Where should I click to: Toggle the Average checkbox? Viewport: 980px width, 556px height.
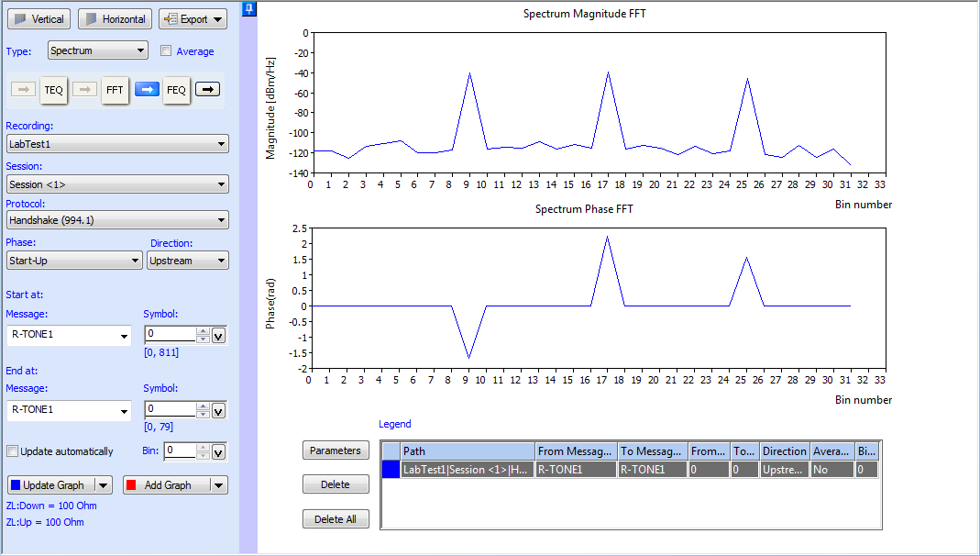pos(166,51)
